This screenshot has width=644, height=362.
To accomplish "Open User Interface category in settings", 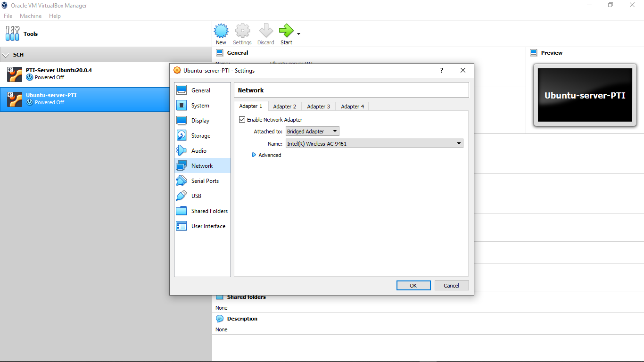I will pyautogui.click(x=202, y=226).
